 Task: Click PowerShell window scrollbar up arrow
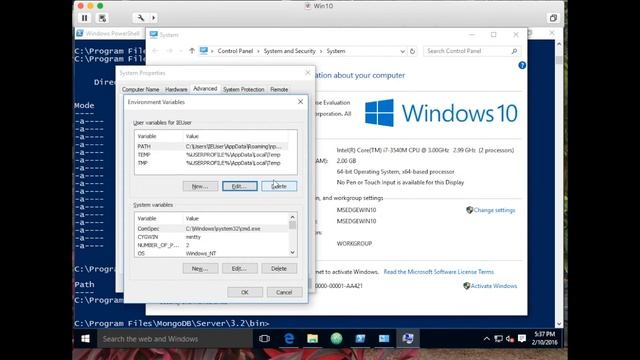[559, 44]
